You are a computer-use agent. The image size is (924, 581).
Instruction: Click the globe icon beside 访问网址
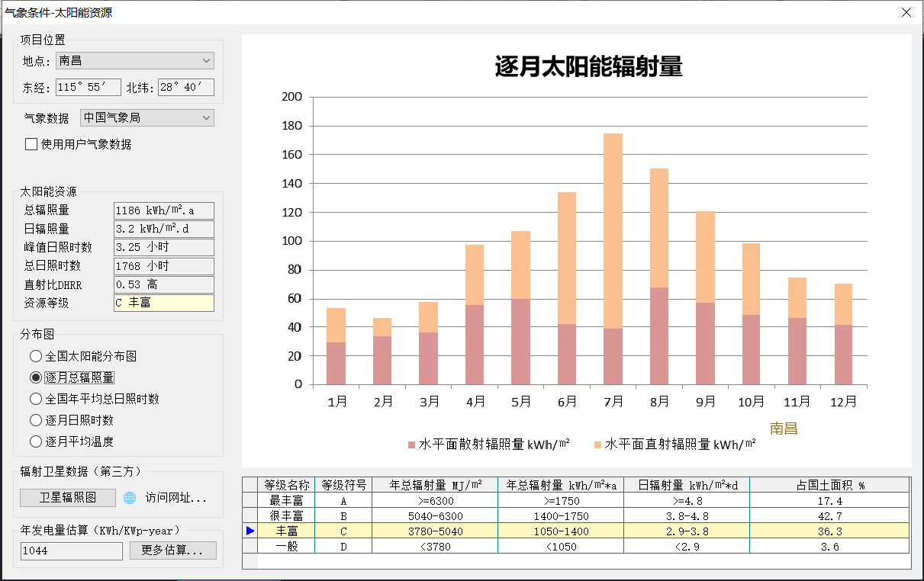pos(130,498)
